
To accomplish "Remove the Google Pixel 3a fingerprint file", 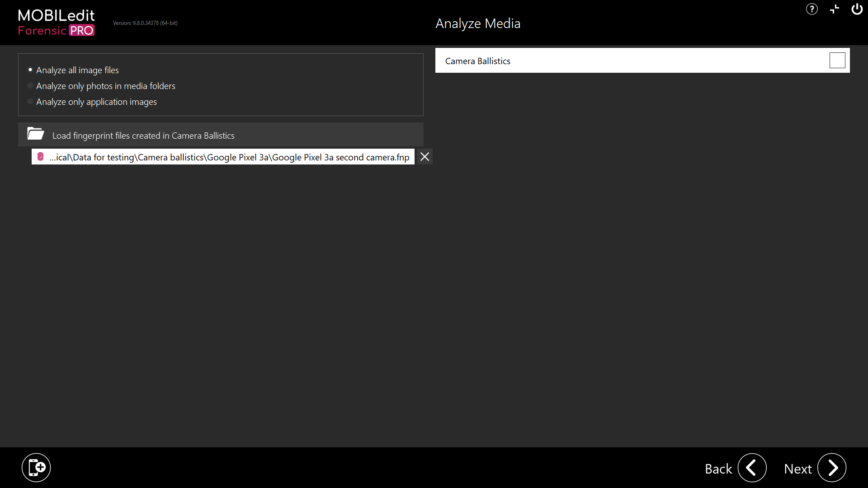I will (x=425, y=157).
